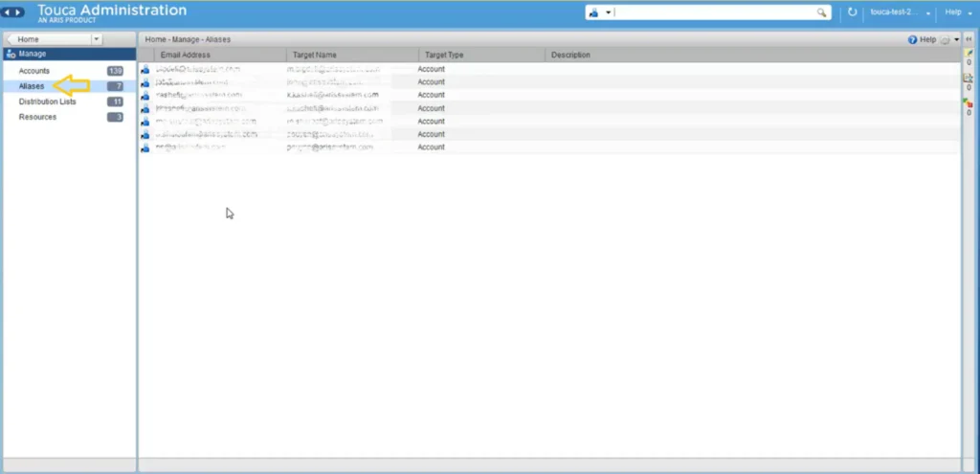Click the yellow note status icon

tap(969, 54)
